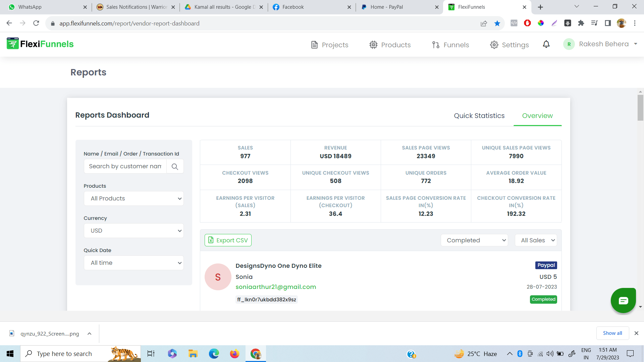Expand the All Products dropdown
This screenshot has height=362, width=644.
133,198
